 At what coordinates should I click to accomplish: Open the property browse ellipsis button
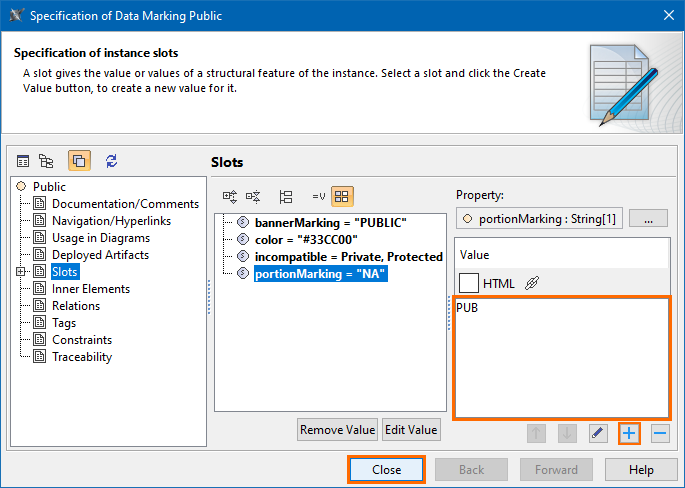pos(648,219)
